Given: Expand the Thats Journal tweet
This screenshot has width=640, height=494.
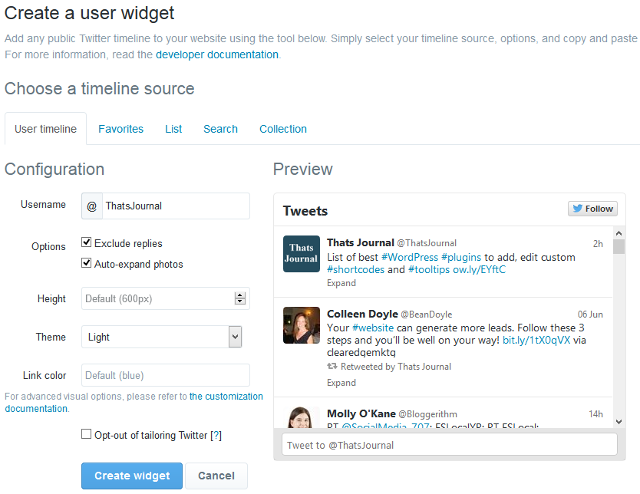Looking at the screenshot, I should tap(341, 283).
